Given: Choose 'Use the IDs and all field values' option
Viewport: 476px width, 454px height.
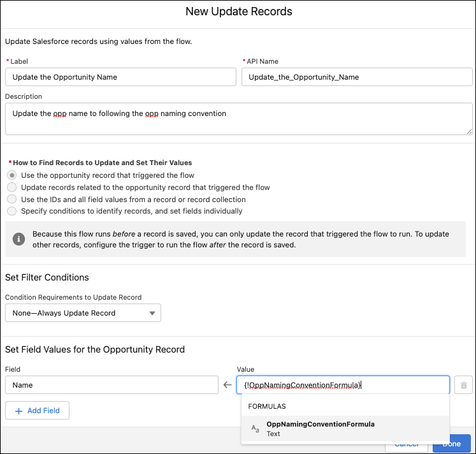Looking at the screenshot, I should coord(12,199).
